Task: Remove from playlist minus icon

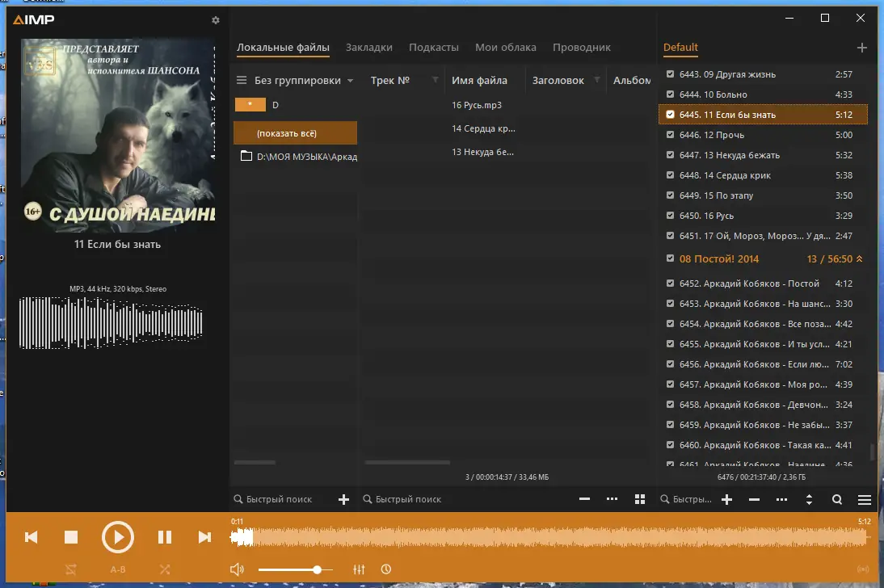Action: pos(755,499)
